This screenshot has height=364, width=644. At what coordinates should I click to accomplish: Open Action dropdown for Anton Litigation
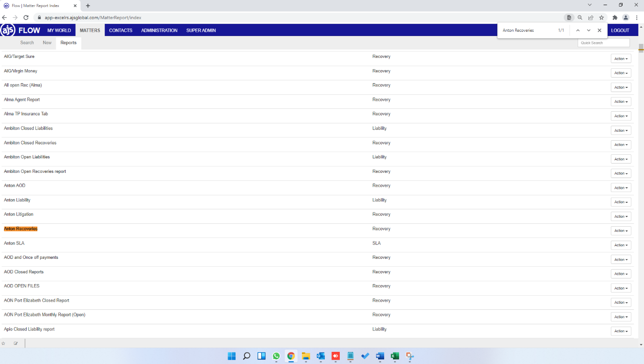pyautogui.click(x=621, y=216)
